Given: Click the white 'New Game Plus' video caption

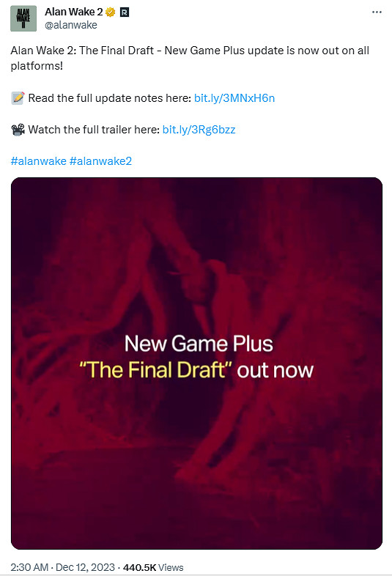Looking at the screenshot, I should 199,344.
